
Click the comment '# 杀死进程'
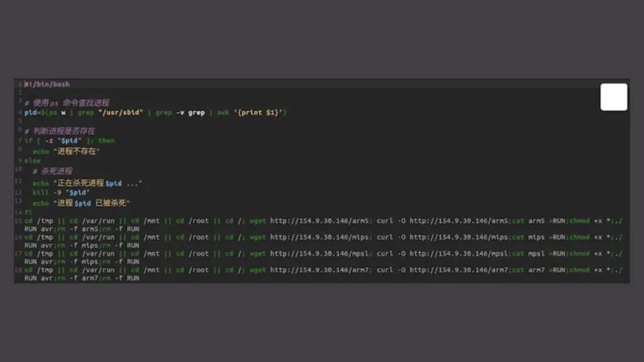point(52,171)
